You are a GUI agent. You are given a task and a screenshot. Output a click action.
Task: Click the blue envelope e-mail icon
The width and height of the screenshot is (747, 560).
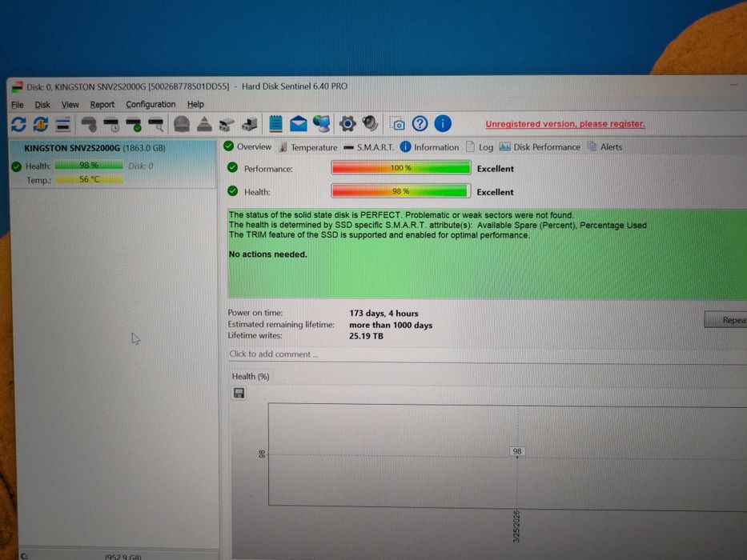tap(298, 124)
